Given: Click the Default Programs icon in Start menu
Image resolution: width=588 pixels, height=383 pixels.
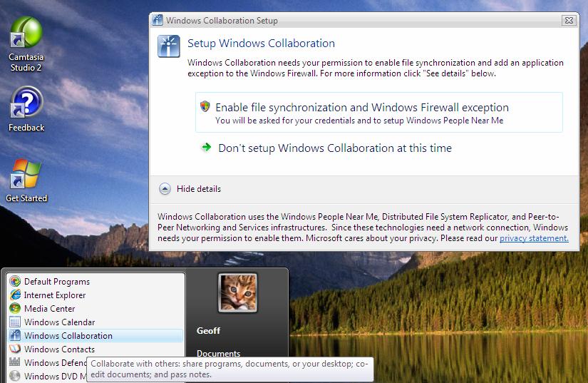Looking at the screenshot, I should click(x=15, y=281).
